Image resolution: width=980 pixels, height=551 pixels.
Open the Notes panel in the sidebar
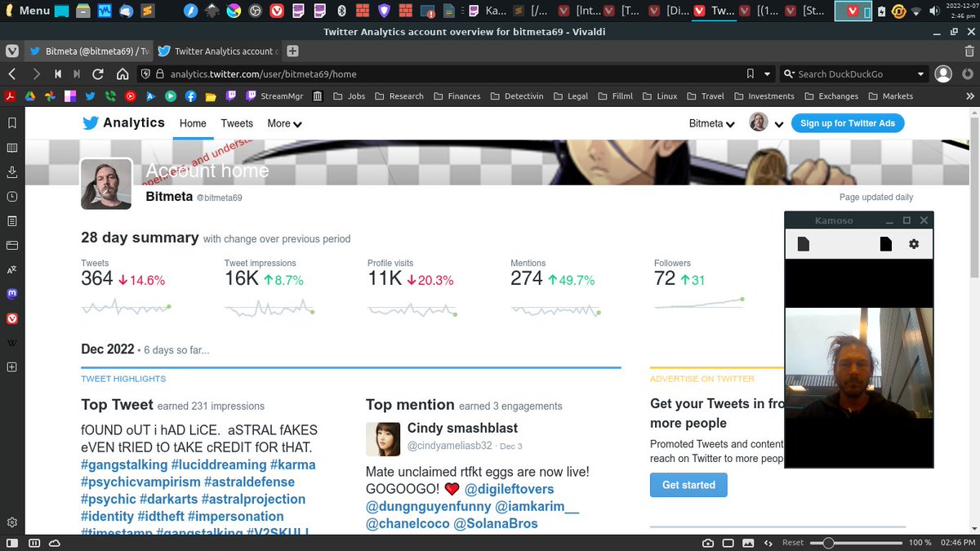click(12, 221)
